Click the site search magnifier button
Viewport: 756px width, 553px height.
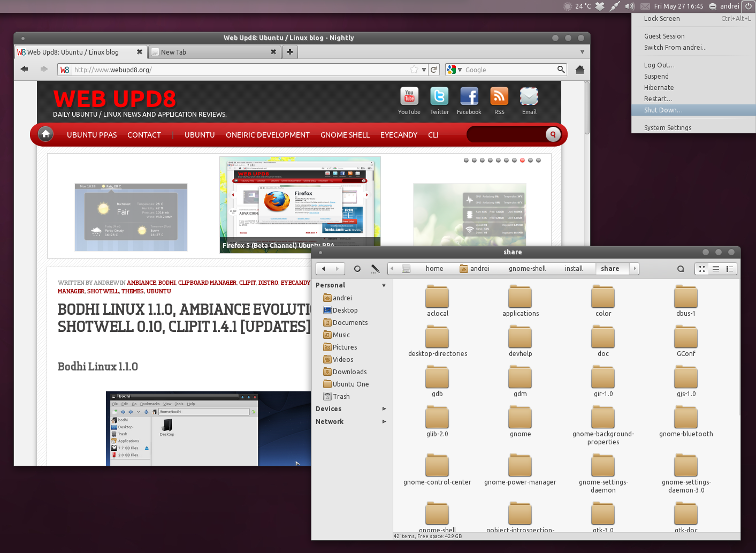click(x=553, y=134)
